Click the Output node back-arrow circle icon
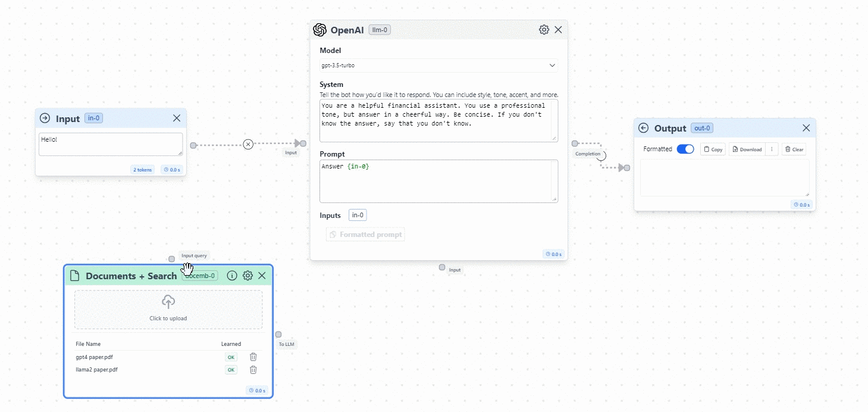 pyautogui.click(x=643, y=128)
